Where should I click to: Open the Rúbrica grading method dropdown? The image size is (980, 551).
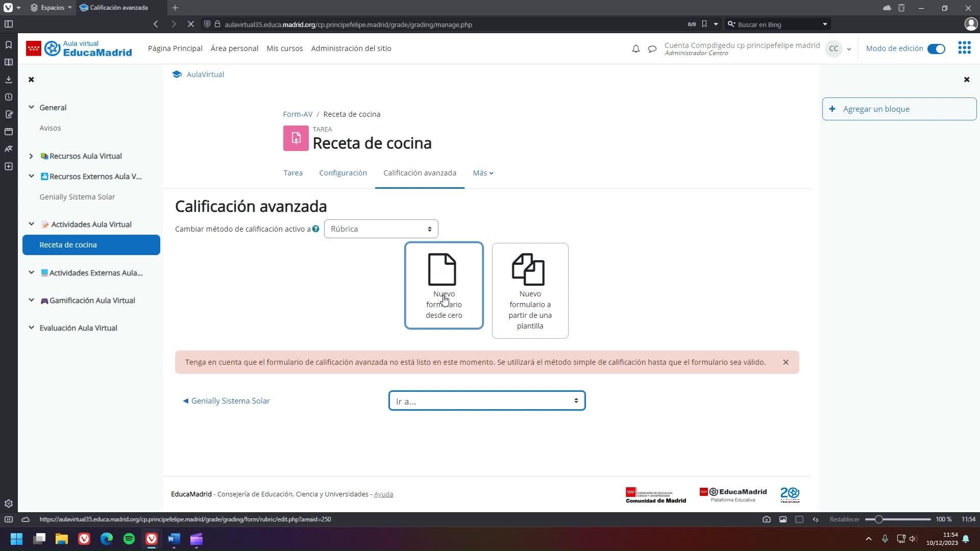click(381, 229)
